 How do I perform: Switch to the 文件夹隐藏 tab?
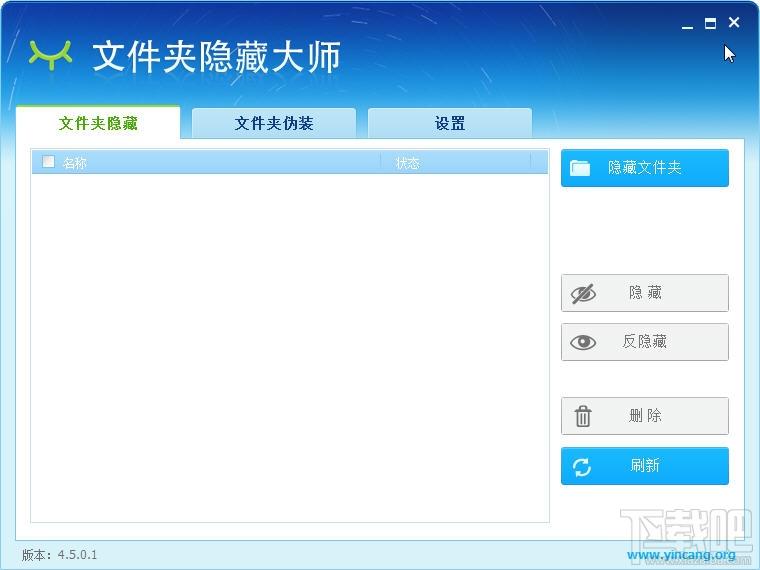(x=98, y=123)
